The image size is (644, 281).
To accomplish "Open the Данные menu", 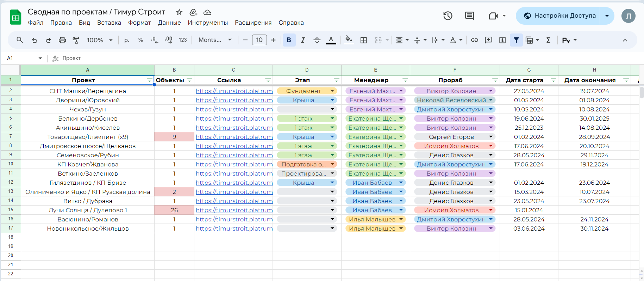I will 169,23.
